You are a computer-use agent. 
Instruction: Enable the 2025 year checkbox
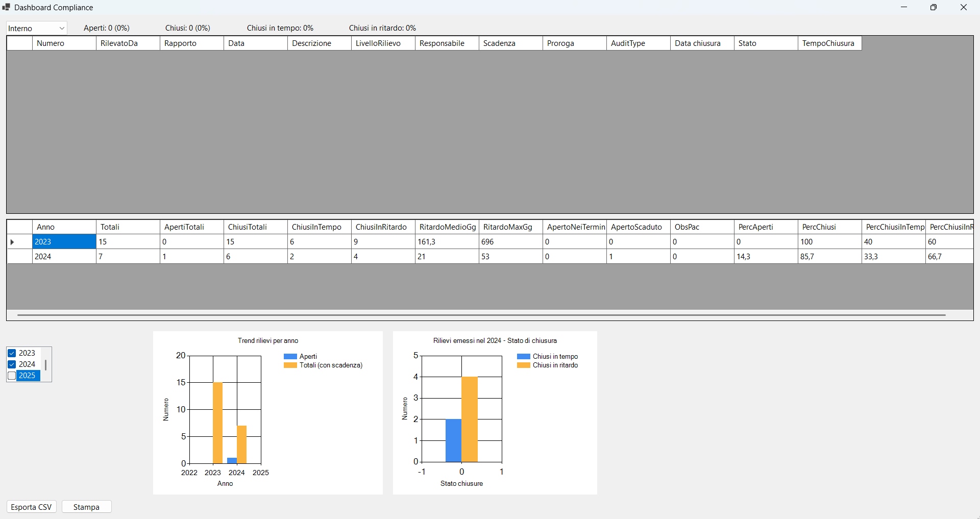pyautogui.click(x=11, y=376)
